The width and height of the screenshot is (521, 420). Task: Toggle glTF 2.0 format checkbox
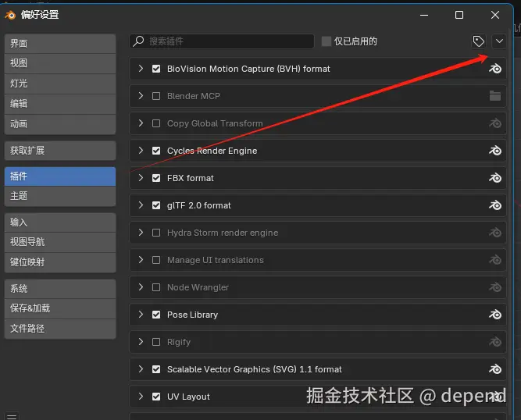pyautogui.click(x=156, y=205)
